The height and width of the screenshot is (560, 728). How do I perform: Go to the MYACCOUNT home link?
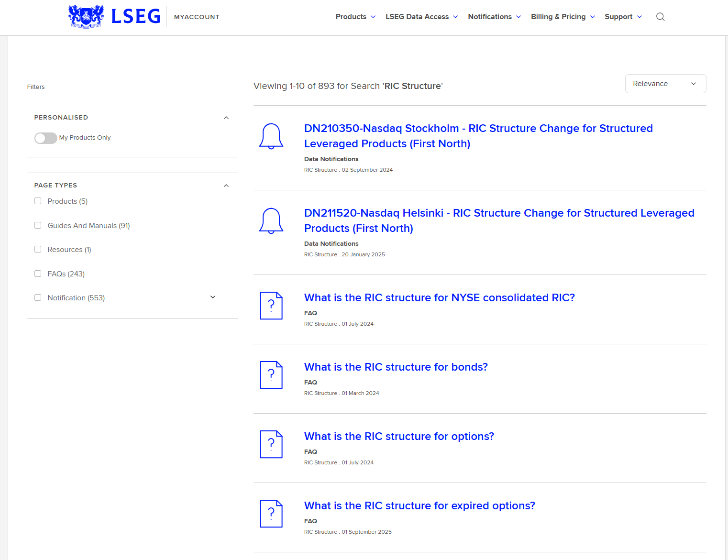[x=197, y=17]
